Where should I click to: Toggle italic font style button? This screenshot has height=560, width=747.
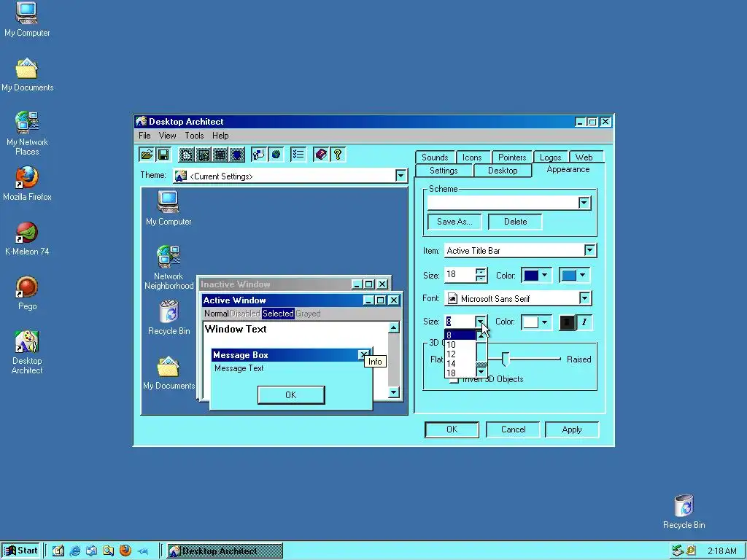(584, 322)
